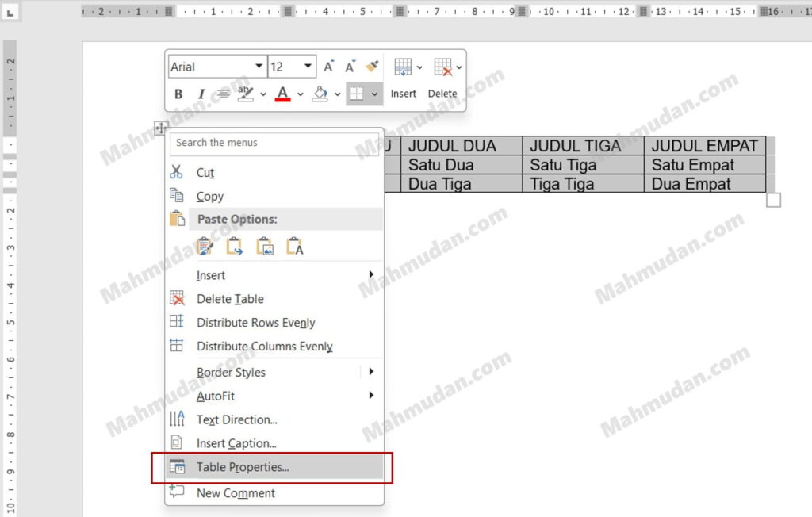Expand the AutoFit submenu
The height and width of the screenshot is (517, 812).
216,396
